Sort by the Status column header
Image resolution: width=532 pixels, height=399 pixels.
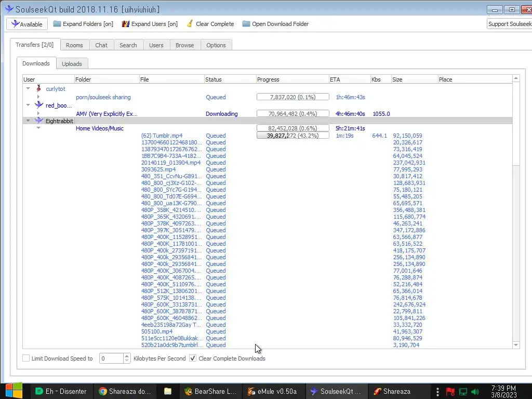point(230,79)
